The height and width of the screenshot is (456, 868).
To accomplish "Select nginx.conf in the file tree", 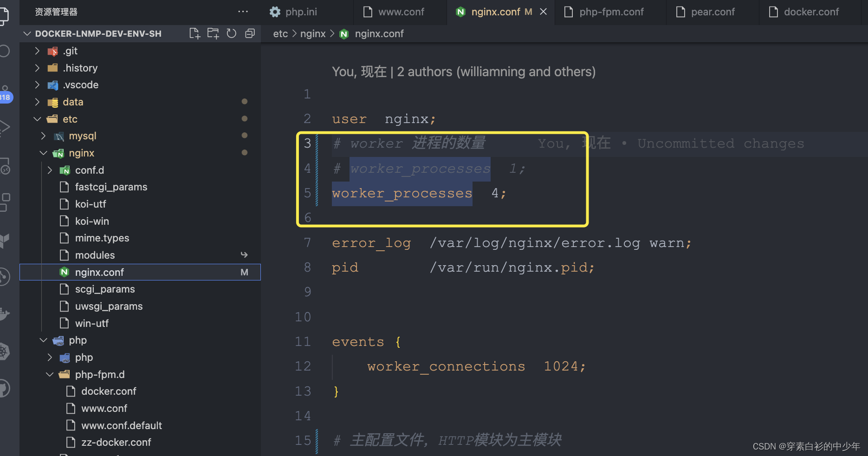I will (140, 272).
